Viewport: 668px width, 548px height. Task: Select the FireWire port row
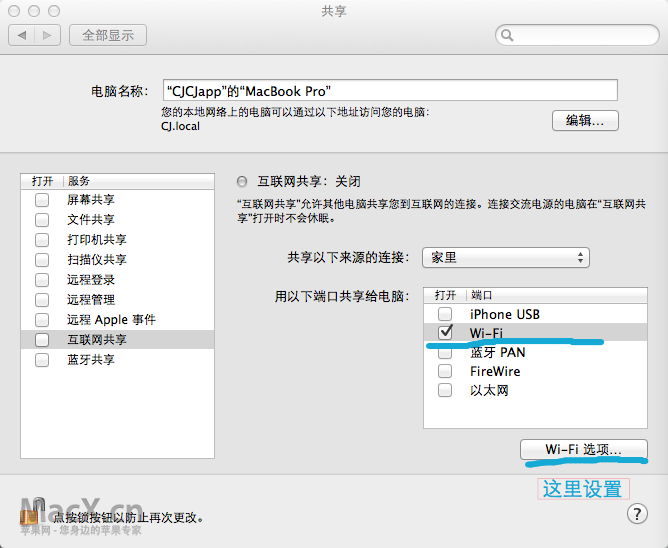tap(536, 371)
